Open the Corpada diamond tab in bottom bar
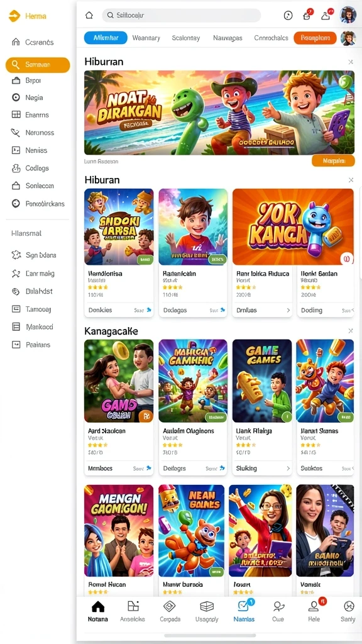The width and height of the screenshot is (362, 644). pyautogui.click(x=170, y=611)
